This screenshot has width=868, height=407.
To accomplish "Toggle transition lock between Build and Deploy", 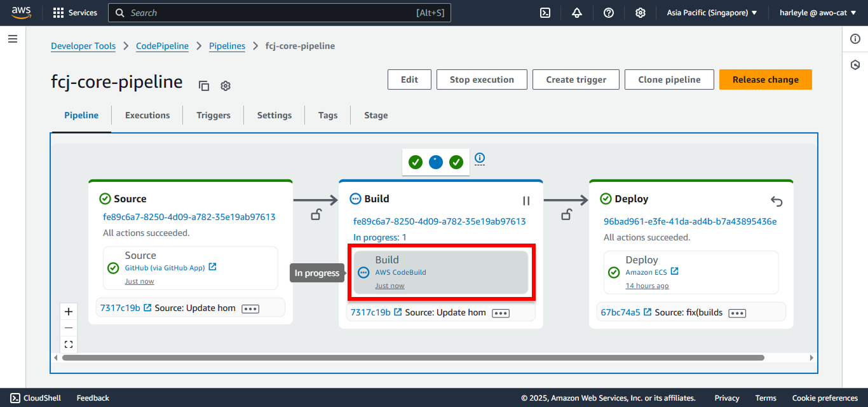I will 566,214.
